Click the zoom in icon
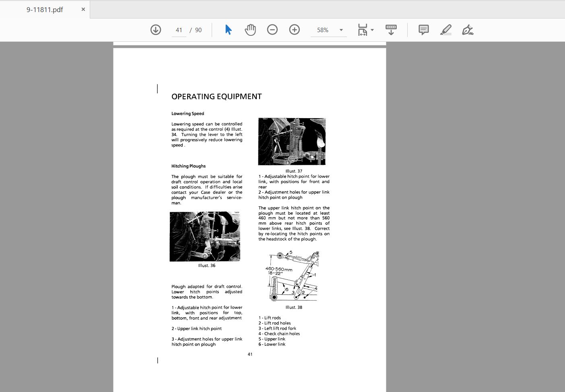 pyautogui.click(x=294, y=29)
